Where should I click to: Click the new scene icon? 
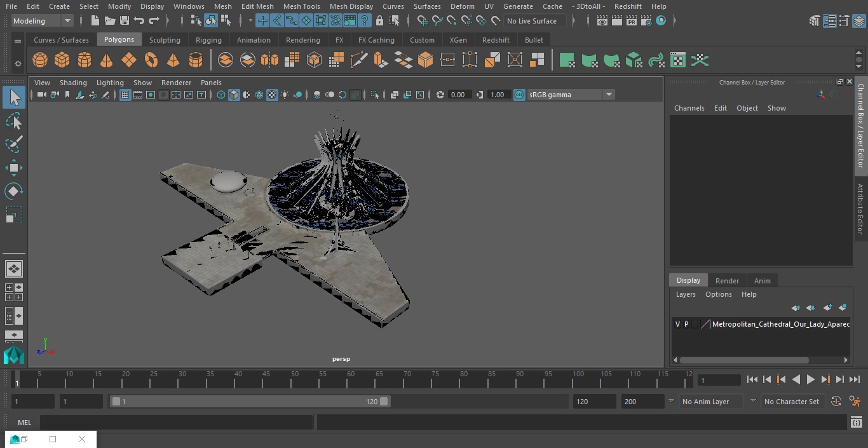pos(95,21)
